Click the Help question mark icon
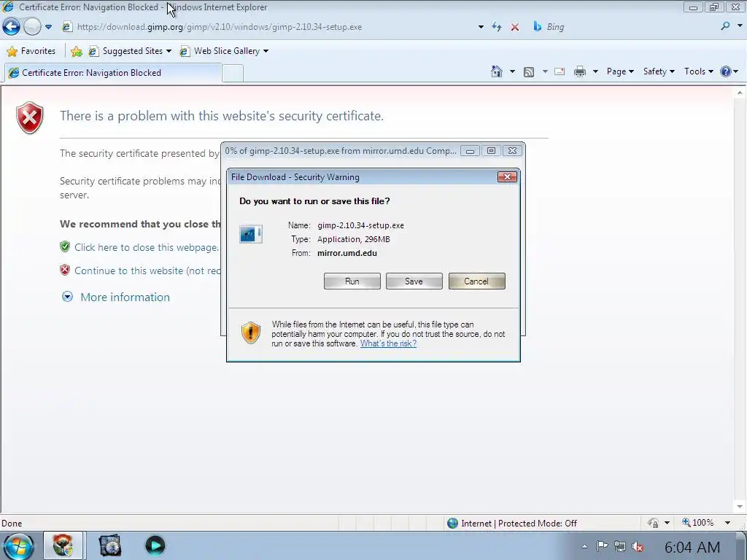Image resolution: width=747 pixels, height=560 pixels. point(726,72)
